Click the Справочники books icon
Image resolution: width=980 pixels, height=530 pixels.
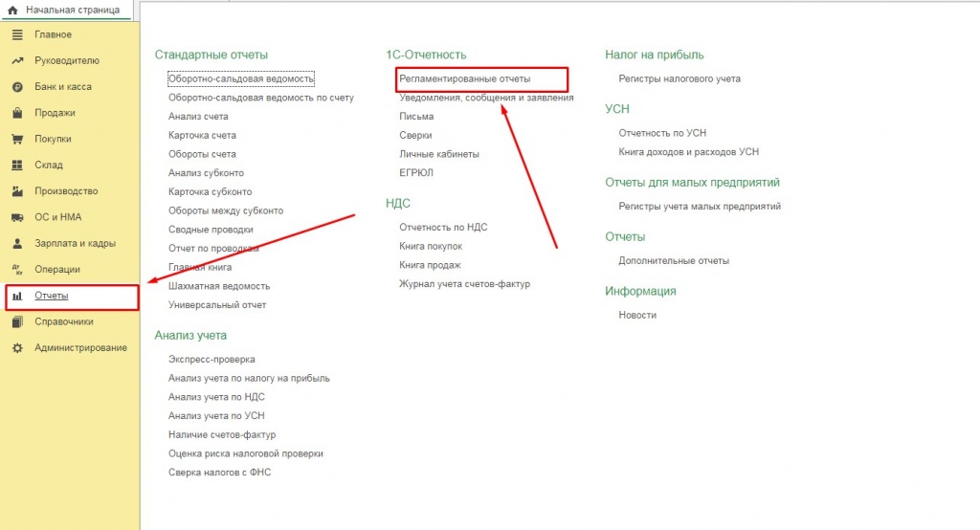click(17, 321)
